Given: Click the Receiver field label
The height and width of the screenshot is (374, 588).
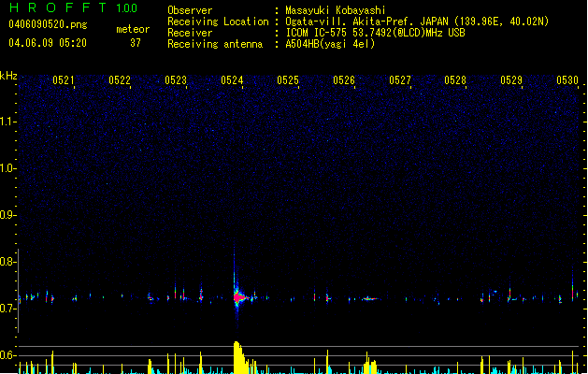Looking at the screenshot, I should click(x=190, y=33).
